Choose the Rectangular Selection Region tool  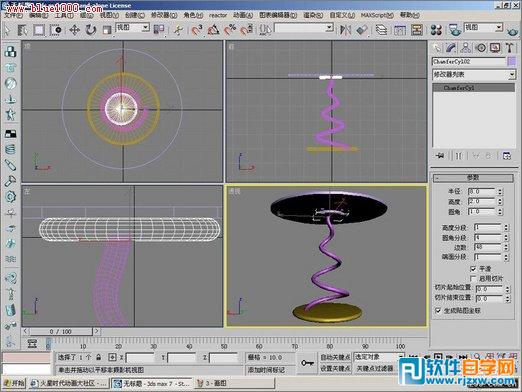click(x=39, y=30)
